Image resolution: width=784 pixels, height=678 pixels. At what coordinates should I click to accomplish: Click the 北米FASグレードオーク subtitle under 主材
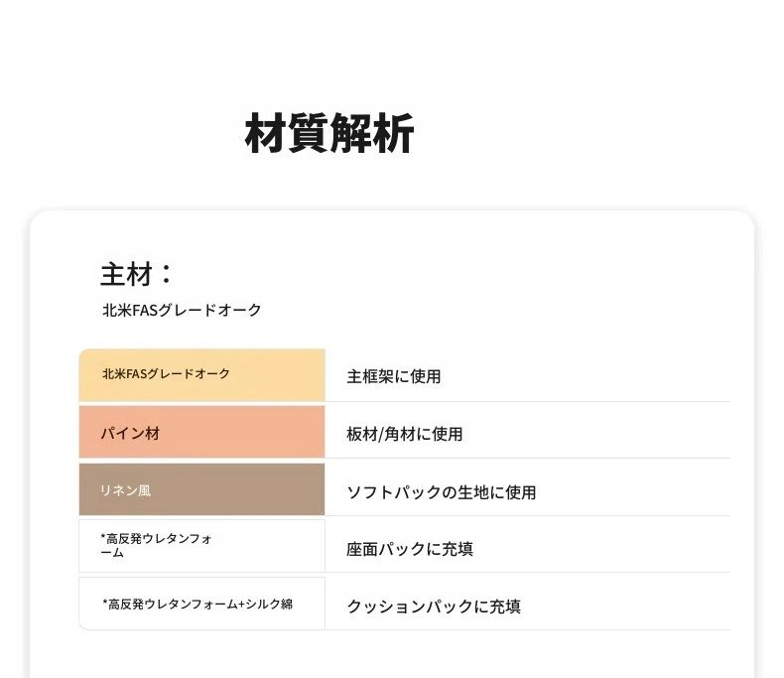[182, 310]
